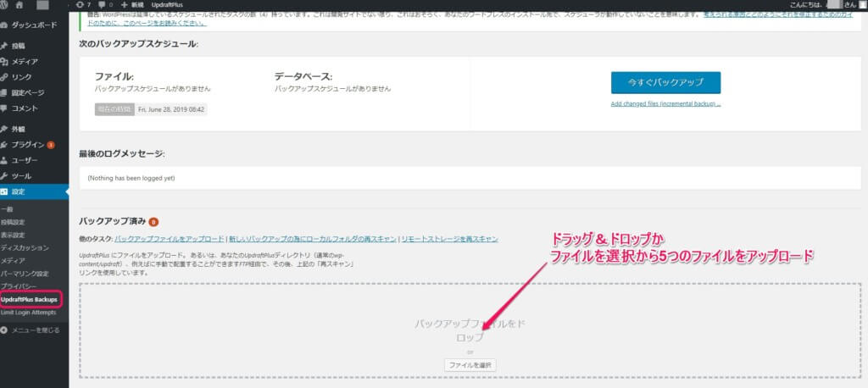Click the WordPress home icon in admin bar
Viewport: 868px width, 388px height.
pyautogui.click(x=19, y=5)
